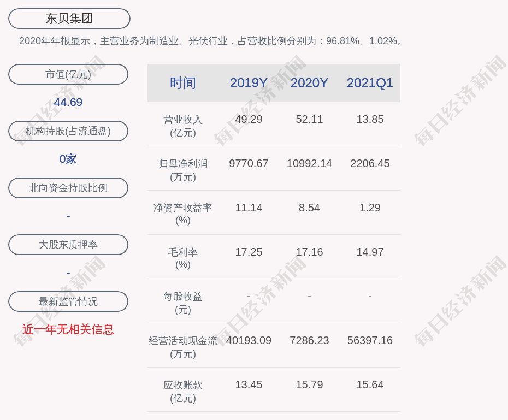Select gross margin value 17.25
This screenshot has width=508, height=420.
pos(249,252)
